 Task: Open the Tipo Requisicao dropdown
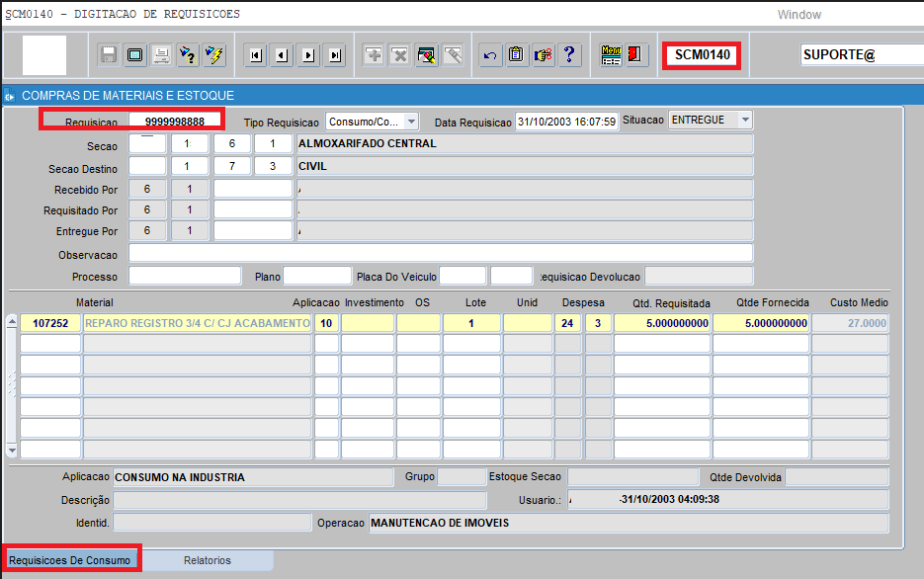pos(411,122)
